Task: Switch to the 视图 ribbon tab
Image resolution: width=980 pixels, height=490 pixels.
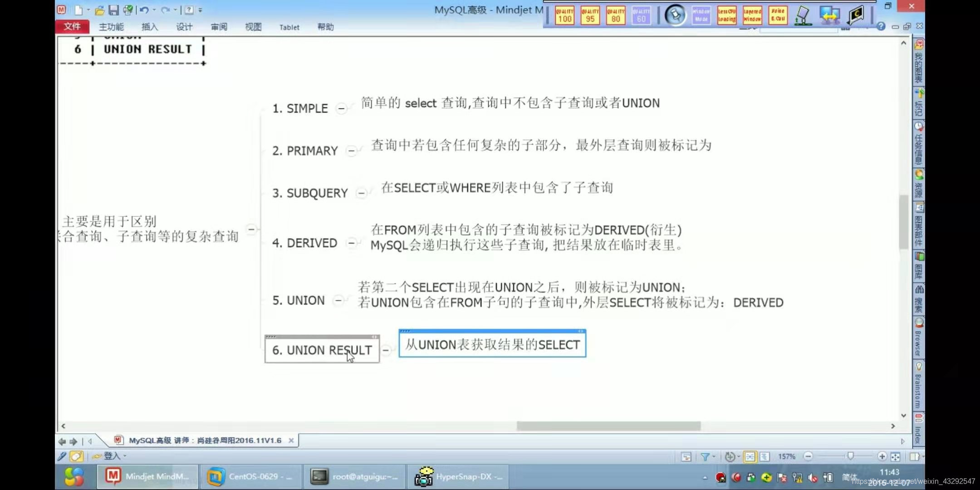Action: pos(253,27)
